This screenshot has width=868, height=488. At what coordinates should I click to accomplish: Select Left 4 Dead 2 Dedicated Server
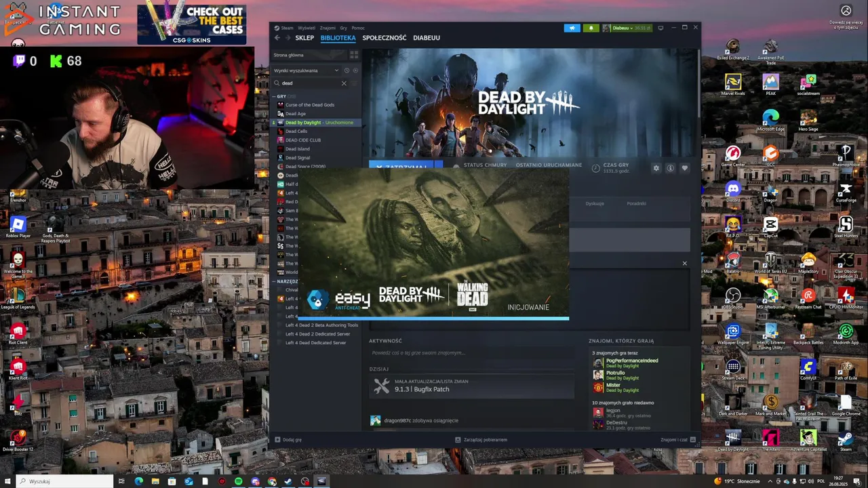(317, 334)
